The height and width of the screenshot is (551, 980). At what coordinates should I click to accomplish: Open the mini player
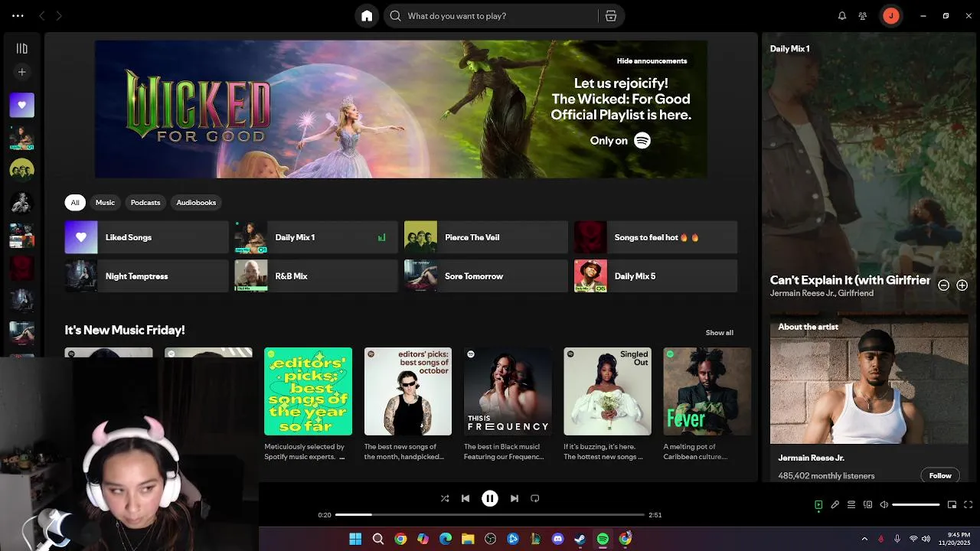tap(952, 505)
